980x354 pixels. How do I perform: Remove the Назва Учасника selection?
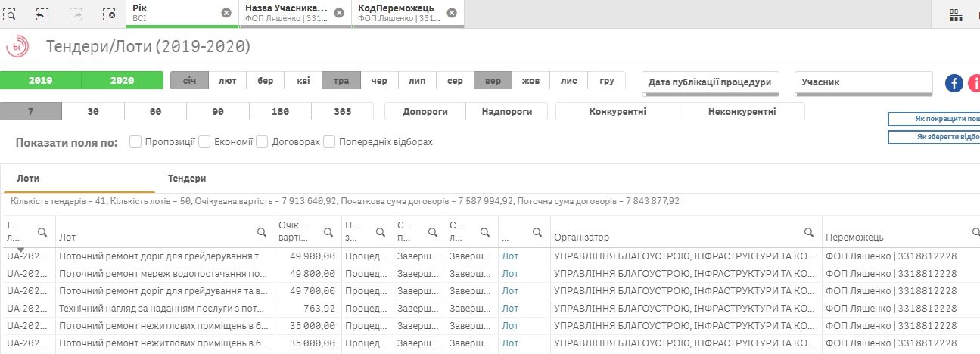339,13
